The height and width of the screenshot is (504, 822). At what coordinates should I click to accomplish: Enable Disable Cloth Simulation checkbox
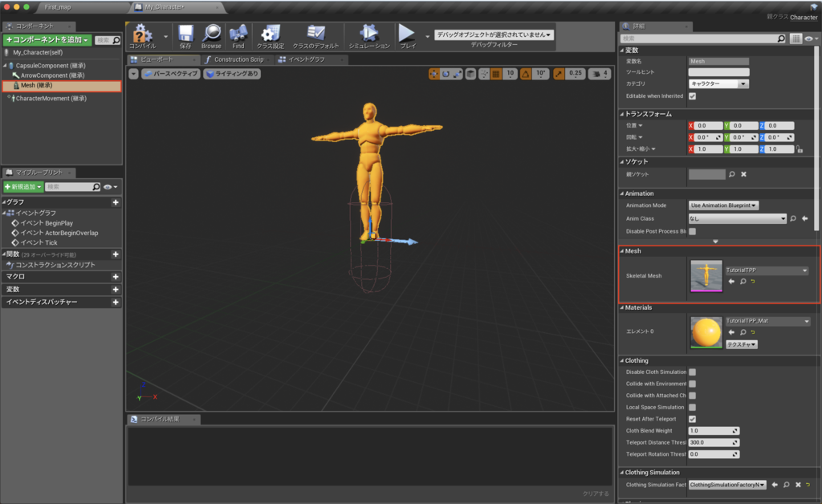[693, 372]
